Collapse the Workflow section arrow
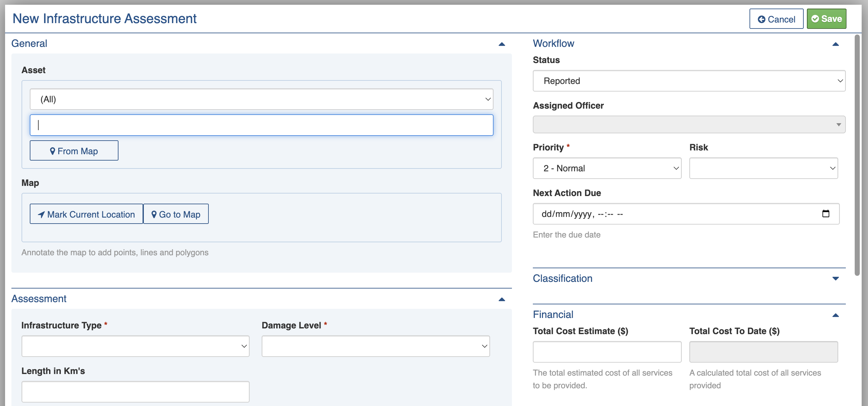Viewport: 868px width, 406px height. pyautogui.click(x=835, y=44)
